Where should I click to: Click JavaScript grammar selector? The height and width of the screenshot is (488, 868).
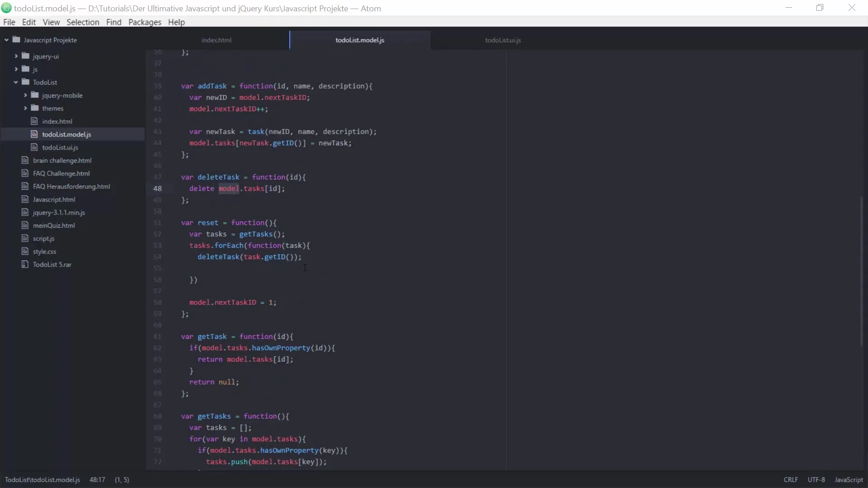849,480
